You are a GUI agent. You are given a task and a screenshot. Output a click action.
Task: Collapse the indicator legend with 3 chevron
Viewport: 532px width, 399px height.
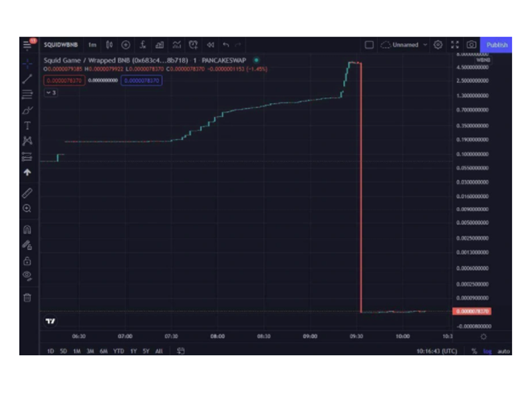pyautogui.click(x=51, y=92)
